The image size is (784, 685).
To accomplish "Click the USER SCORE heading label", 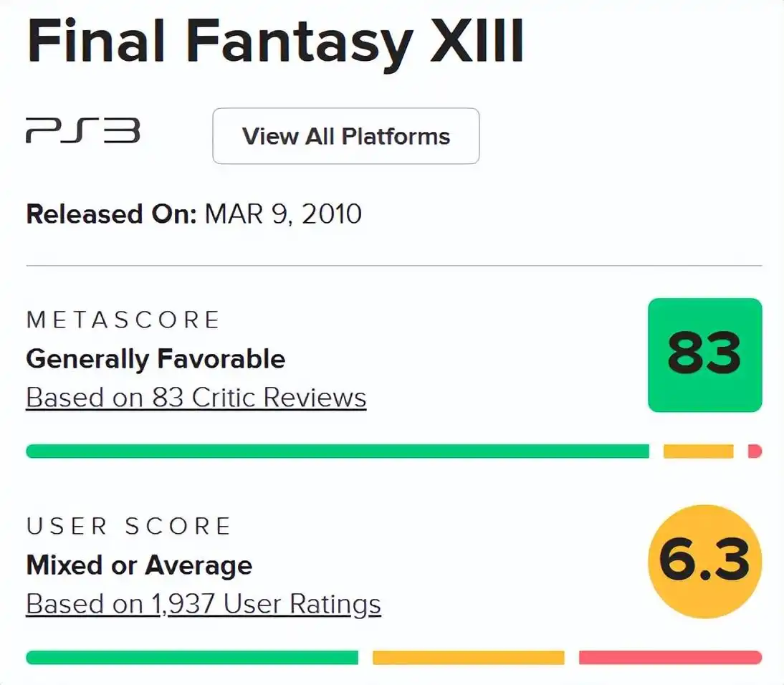I will pos(128,527).
